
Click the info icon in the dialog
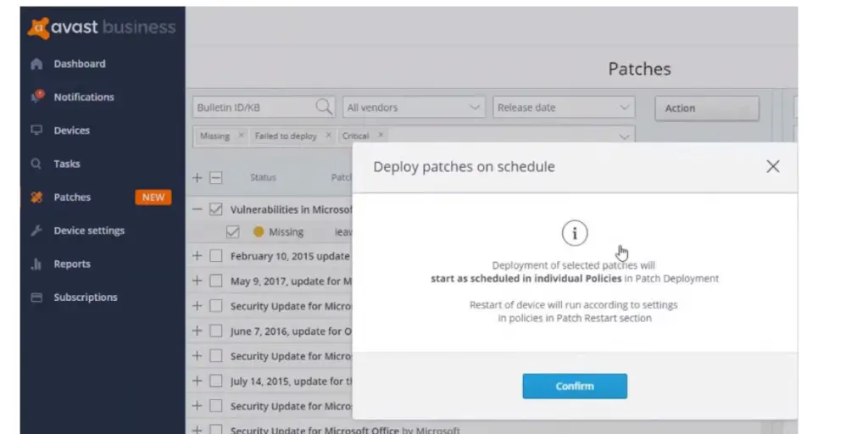click(x=575, y=233)
